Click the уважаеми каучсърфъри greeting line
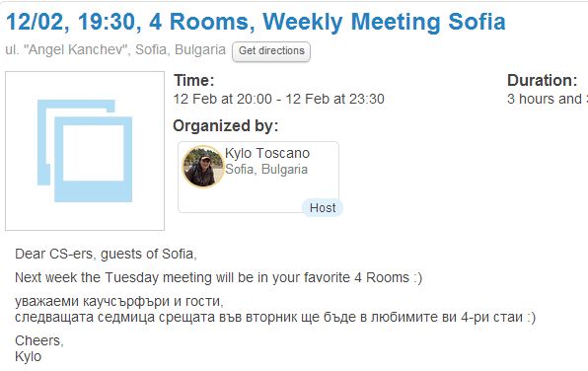The height and width of the screenshot is (371, 588). 119,301
